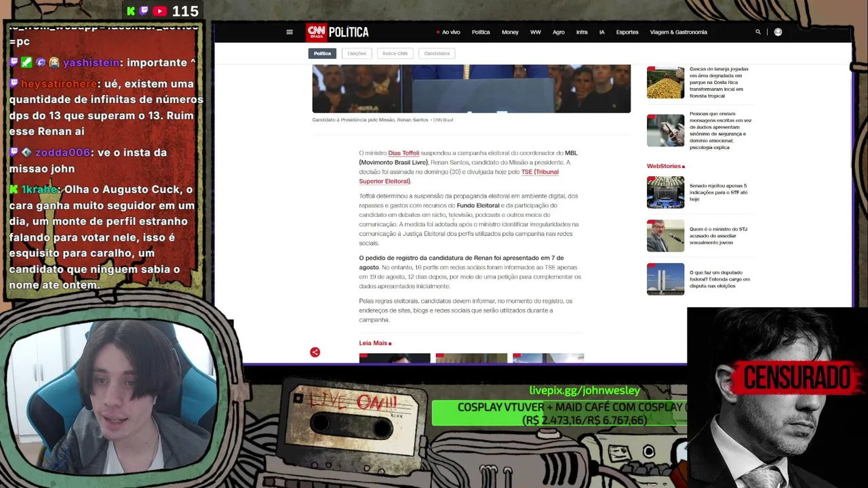The image size is (868, 488).
Task: Open the headline about written versus audio messages
Action: point(720,131)
